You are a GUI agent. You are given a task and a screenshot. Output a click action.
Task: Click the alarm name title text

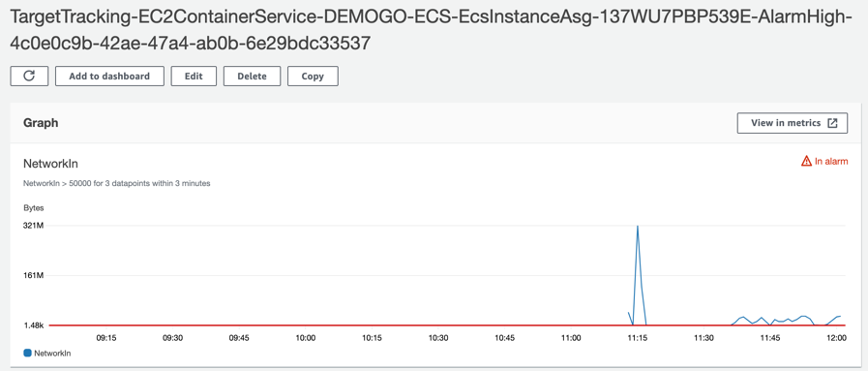[x=432, y=30]
